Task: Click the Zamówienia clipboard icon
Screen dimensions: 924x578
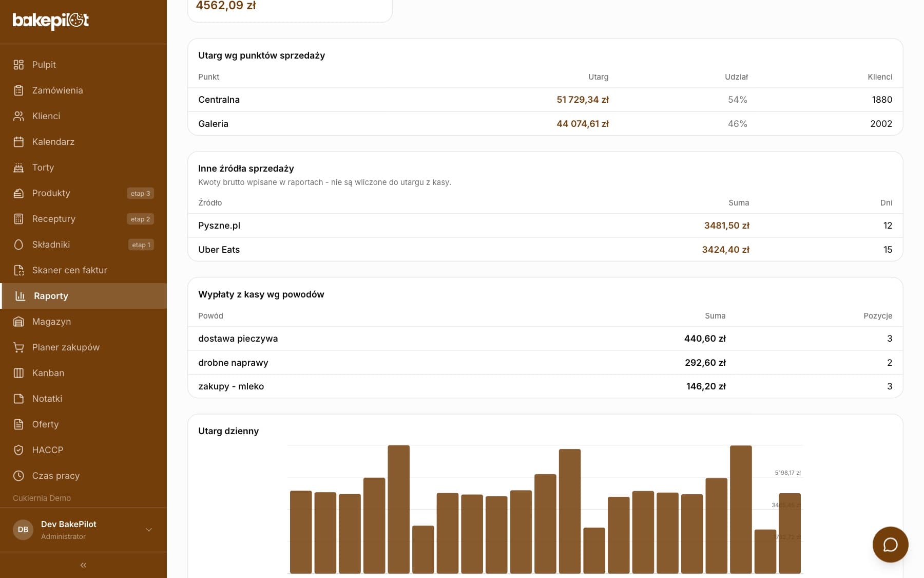Action: tap(18, 90)
